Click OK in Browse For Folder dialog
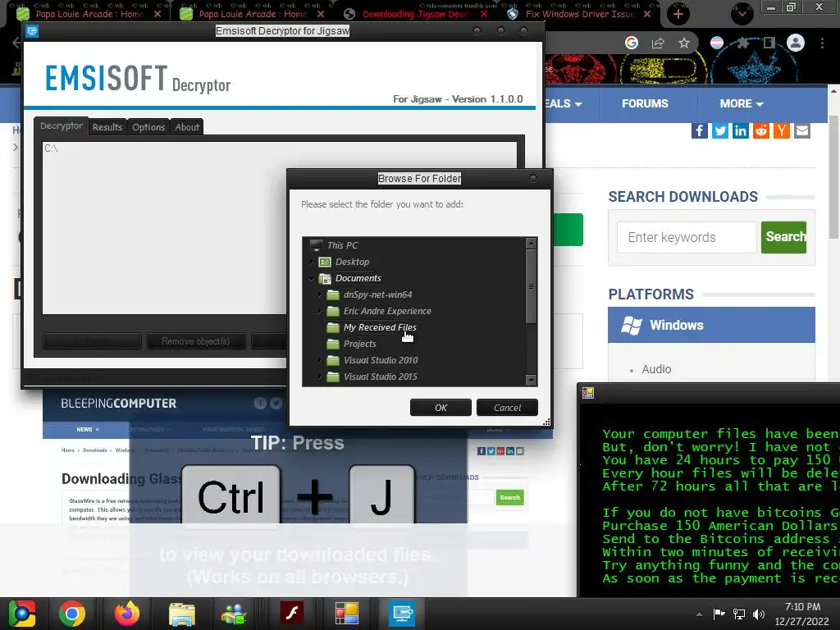840x630 pixels. [441, 408]
